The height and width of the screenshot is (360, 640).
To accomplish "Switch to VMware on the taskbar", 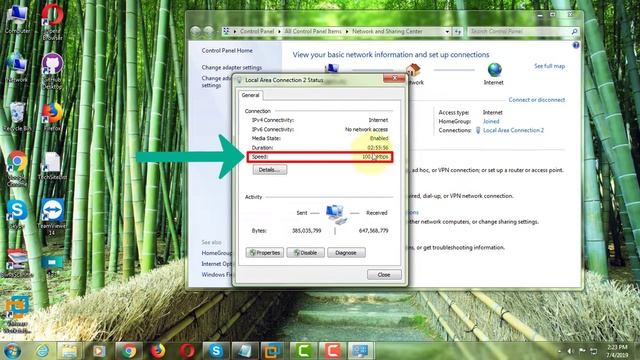I will click(272, 351).
